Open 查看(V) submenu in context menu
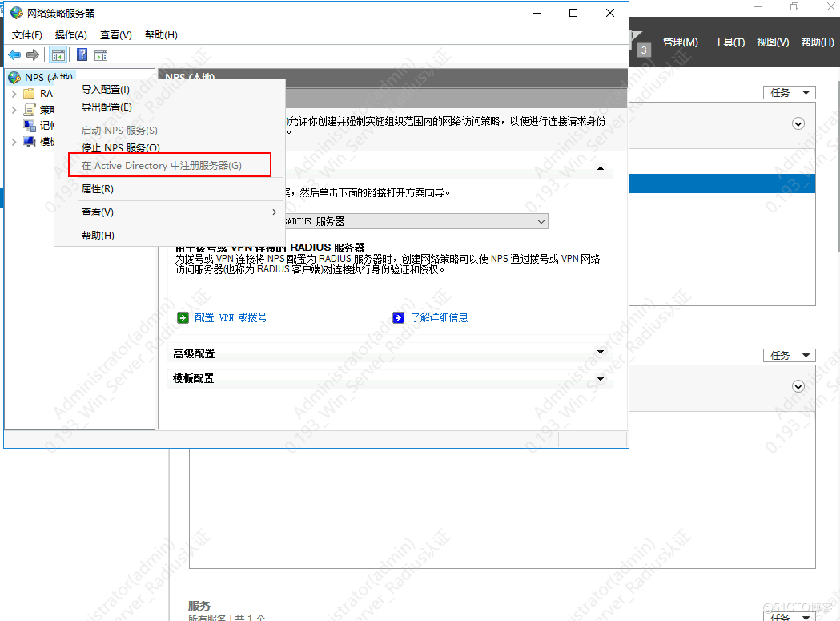The image size is (840, 621). (169, 212)
